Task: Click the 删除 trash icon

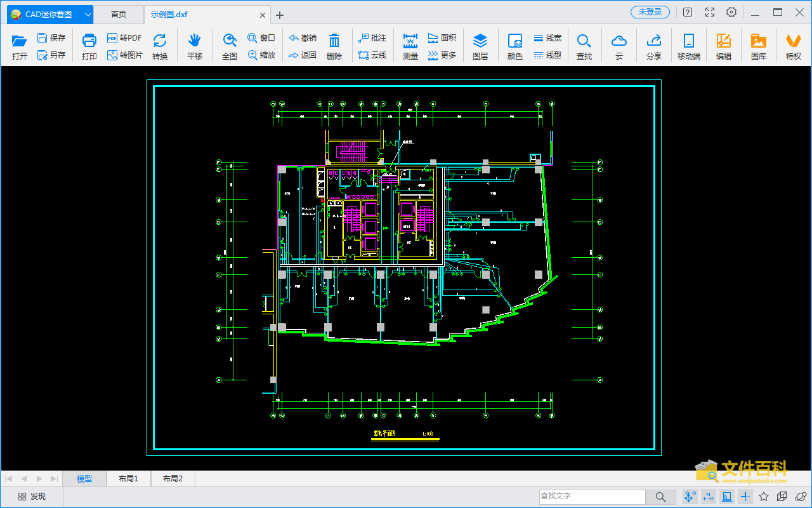Action: [334, 41]
